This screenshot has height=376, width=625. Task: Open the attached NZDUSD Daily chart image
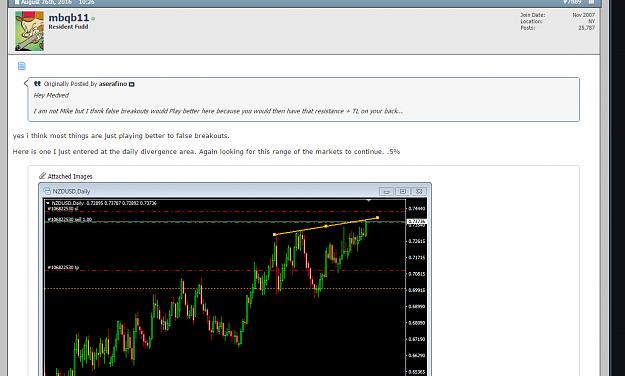click(x=235, y=279)
